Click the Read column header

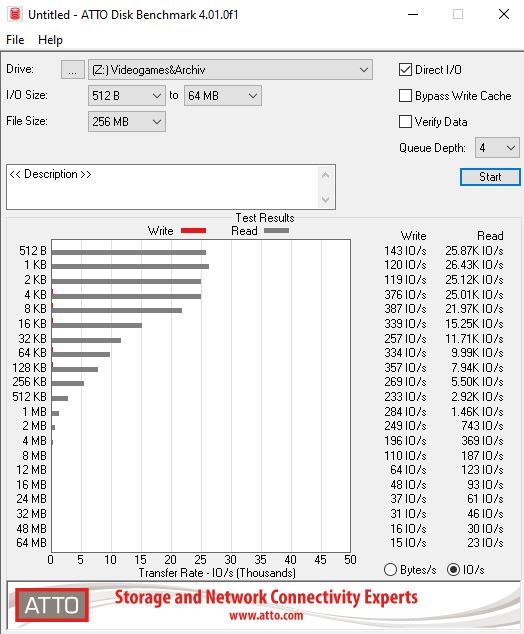[x=490, y=236]
